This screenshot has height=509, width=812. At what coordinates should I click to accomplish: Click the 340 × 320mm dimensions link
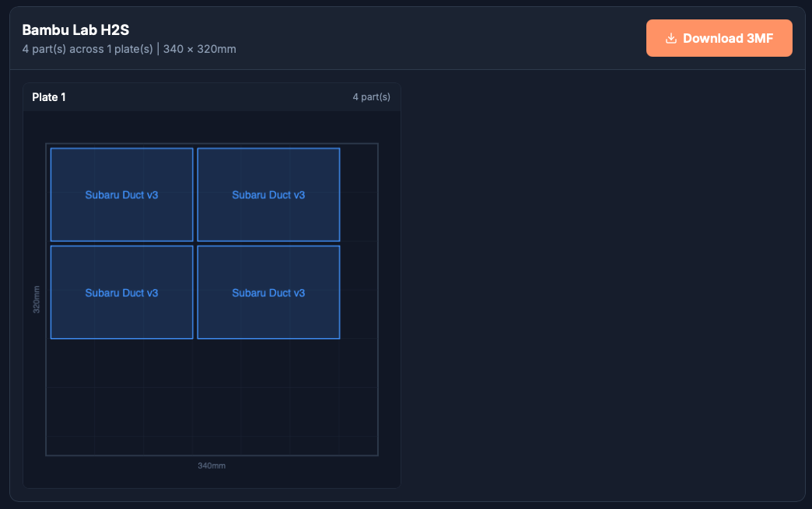tap(202, 49)
